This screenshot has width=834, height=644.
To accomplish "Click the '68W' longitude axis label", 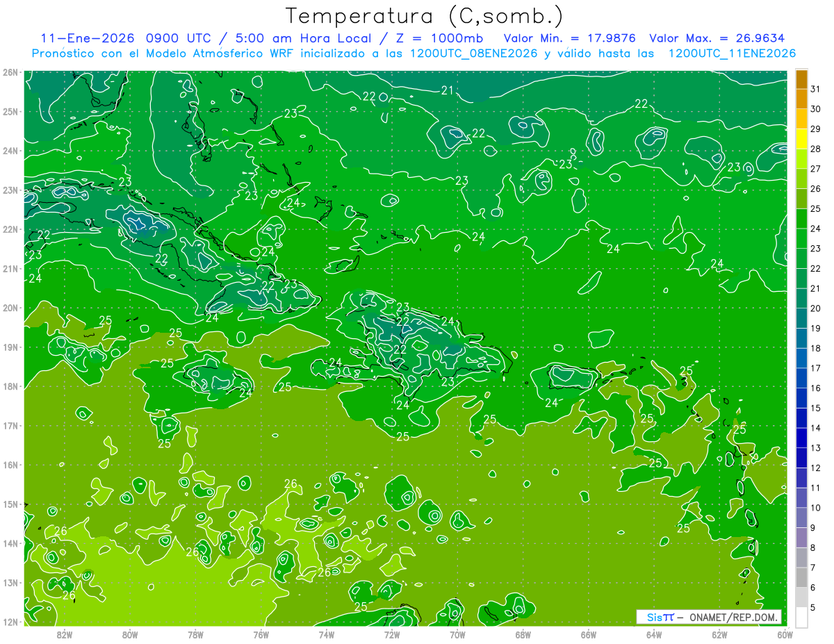I will 523,634.
